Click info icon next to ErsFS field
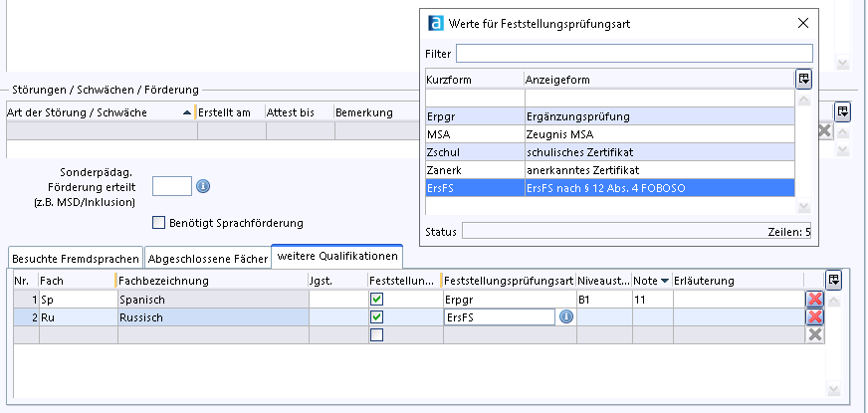The width and height of the screenshot is (868, 413). [x=566, y=316]
